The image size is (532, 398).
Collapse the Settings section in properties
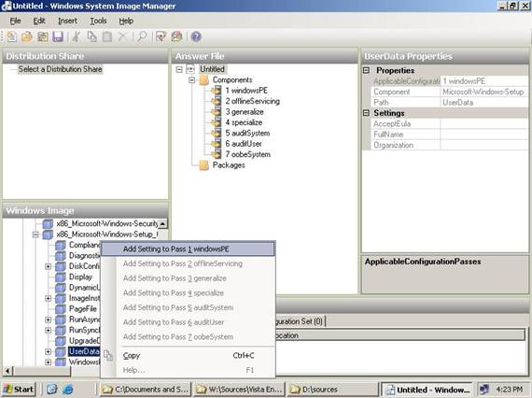(x=366, y=113)
